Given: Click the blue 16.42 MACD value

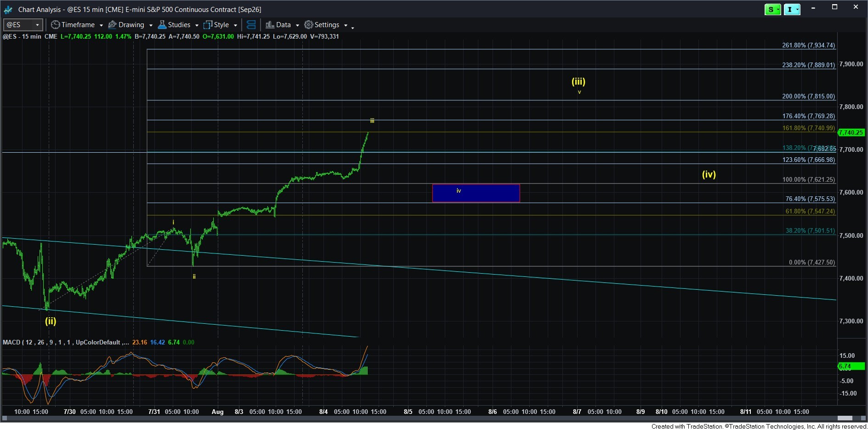Looking at the screenshot, I should (158, 342).
